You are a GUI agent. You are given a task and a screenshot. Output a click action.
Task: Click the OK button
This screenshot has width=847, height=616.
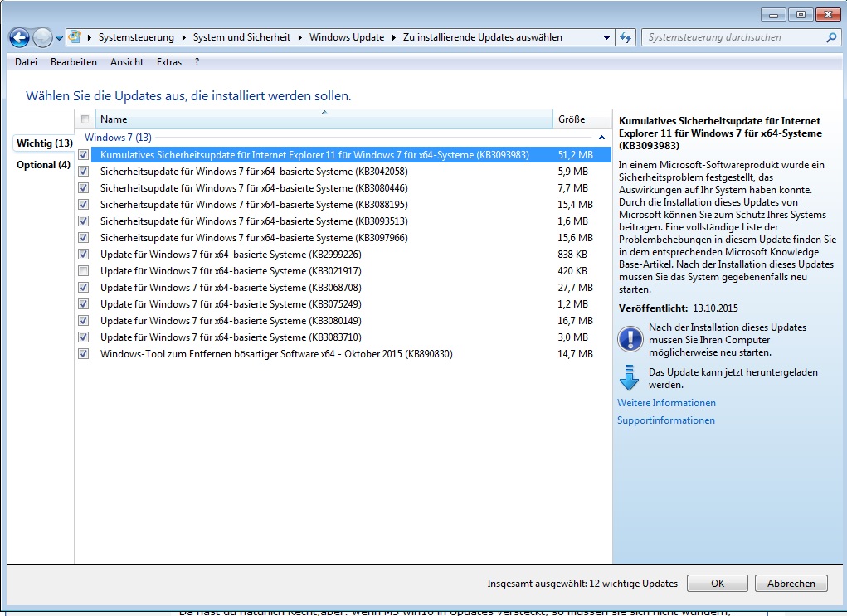(718, 583)
